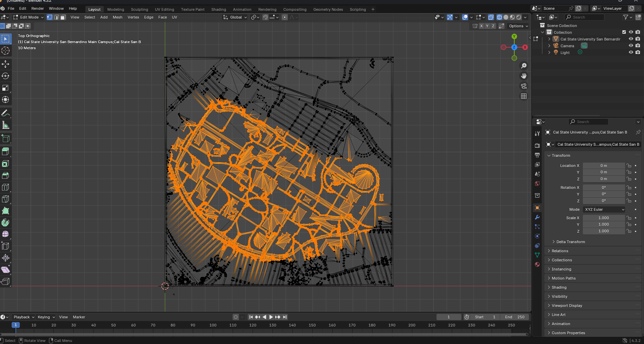Toggle camera view icon in viewport
Viewport: 644px width, 344px height.
[524, 86]
